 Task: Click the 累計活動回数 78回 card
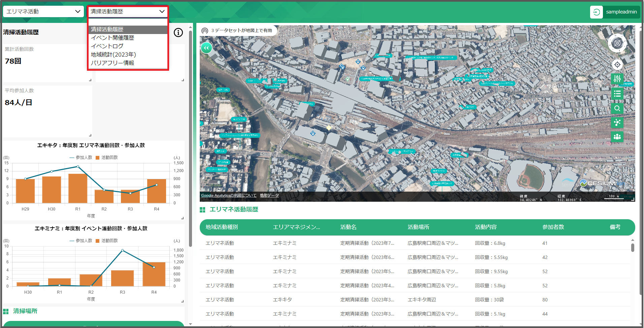tap(47, 63)
